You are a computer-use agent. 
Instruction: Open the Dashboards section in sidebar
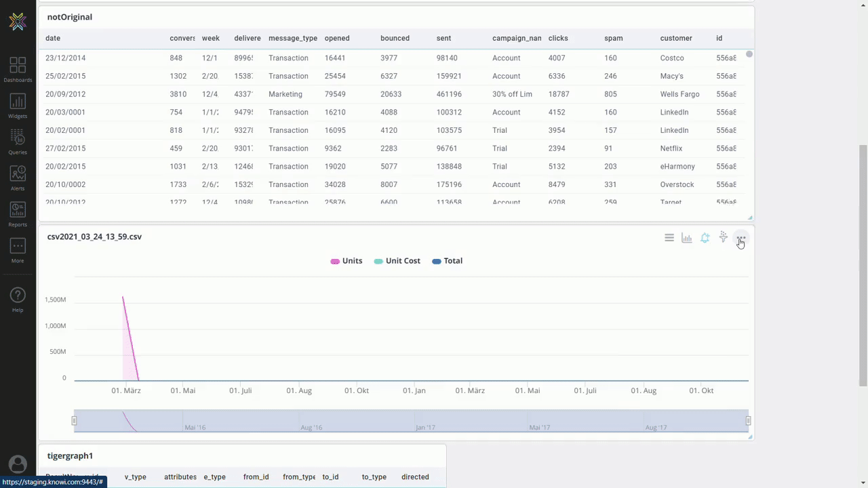(x=18, y=70)
